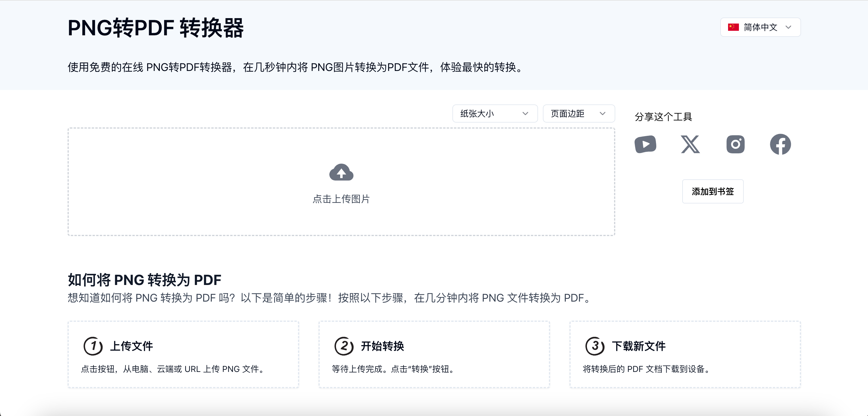Click the step 3 circled number icon
The height and width of the screenshot is (416, 868).
pyautogui.click(x=595, y=346)
